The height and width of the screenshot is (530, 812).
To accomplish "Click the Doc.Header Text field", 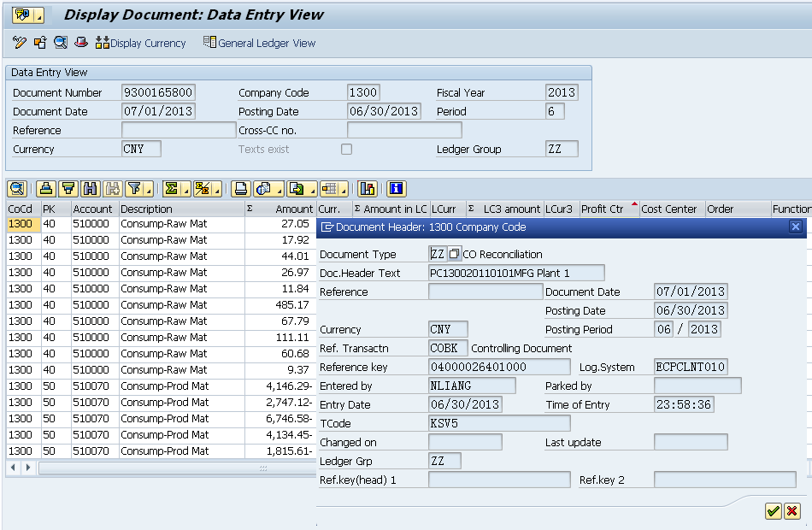I will [515, 273].
